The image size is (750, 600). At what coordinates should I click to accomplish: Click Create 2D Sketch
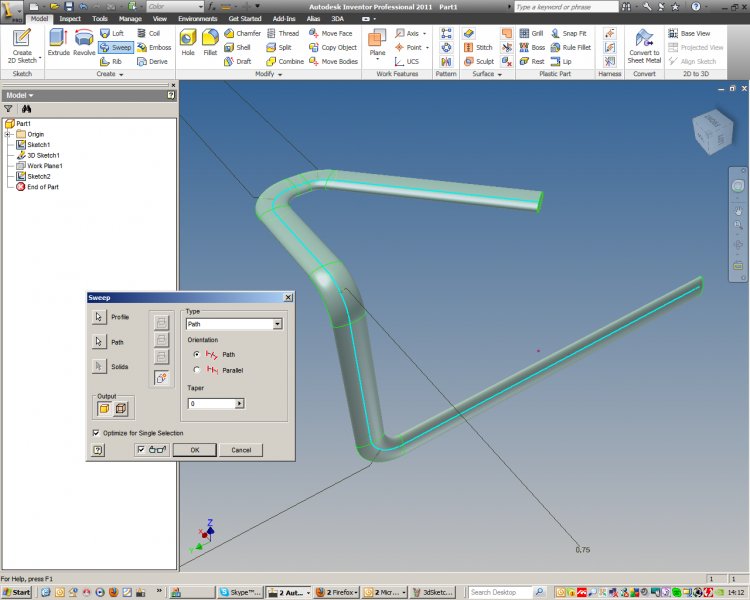[x=22, y=46]
